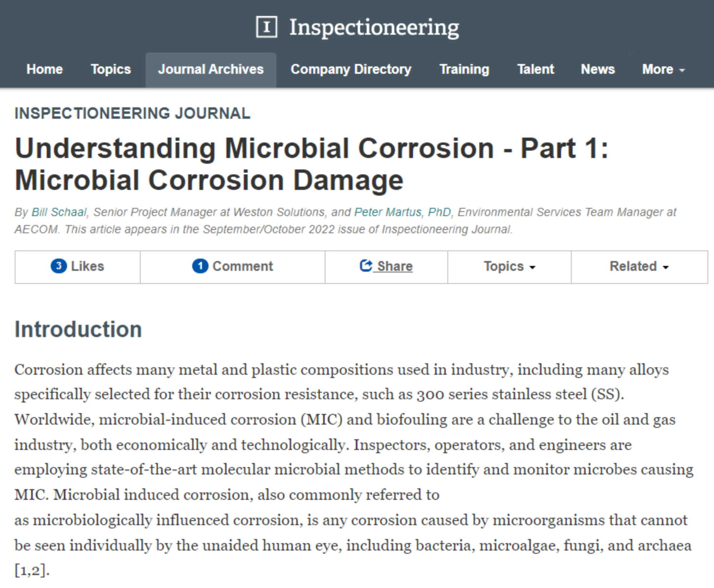Click the Likes button
This screenshot has height=588, width=714.
pos(77,266)
